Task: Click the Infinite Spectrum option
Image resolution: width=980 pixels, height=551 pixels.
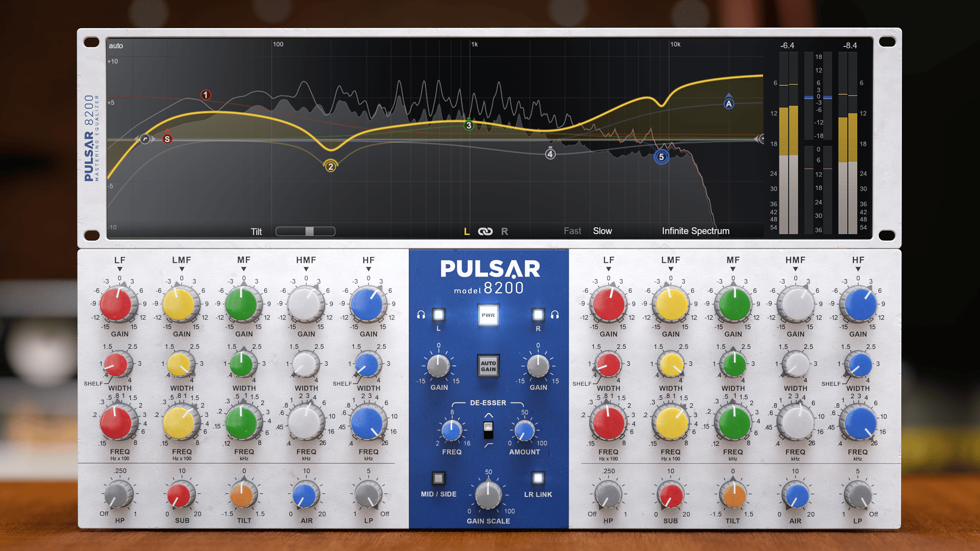Action: pyautogui.click(x=696, y=231)
